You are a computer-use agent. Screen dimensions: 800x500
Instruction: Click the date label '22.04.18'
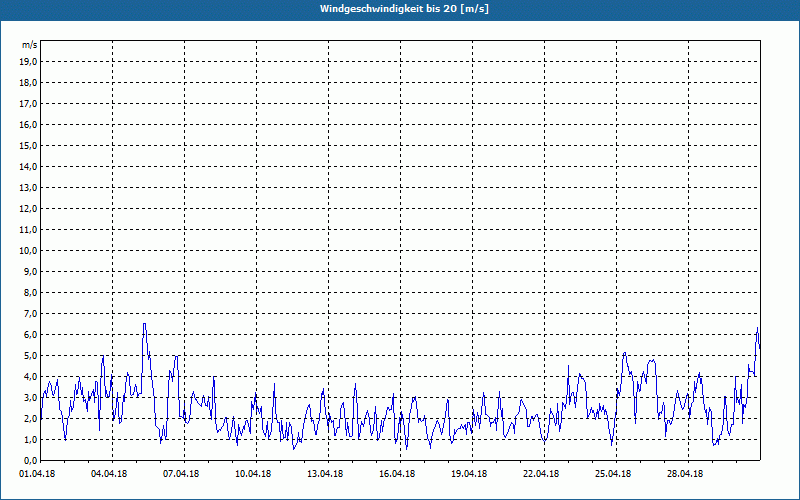(x=541, y=474)
